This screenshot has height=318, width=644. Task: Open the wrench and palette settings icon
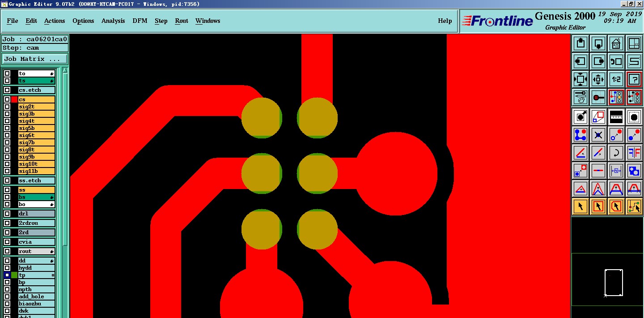tap(580, 97)
